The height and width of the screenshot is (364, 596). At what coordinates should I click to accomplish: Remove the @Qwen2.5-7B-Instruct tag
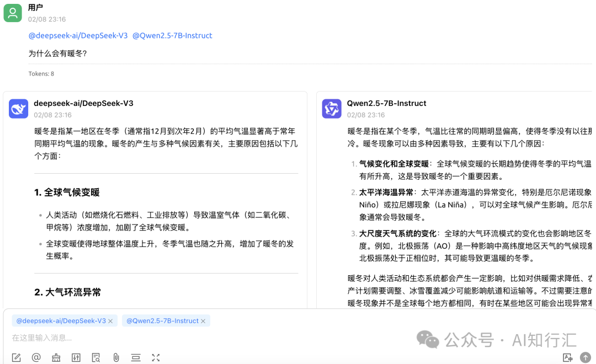pos(203,321)
